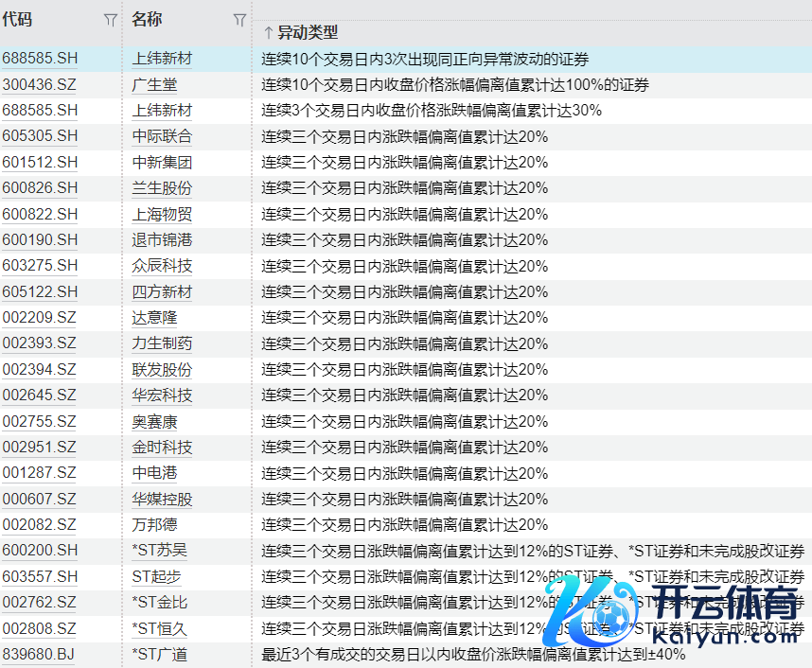Select stock code 300436.SZ
The image size is (812, 668).
40,85
